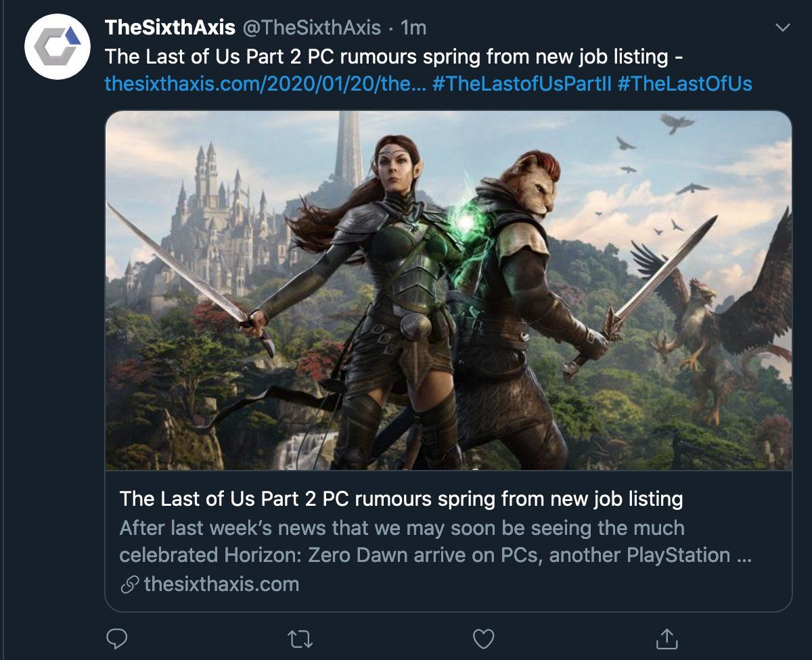Like the tweet with heart icon
This screenshot has height=660, width=812.
point(483,638)
